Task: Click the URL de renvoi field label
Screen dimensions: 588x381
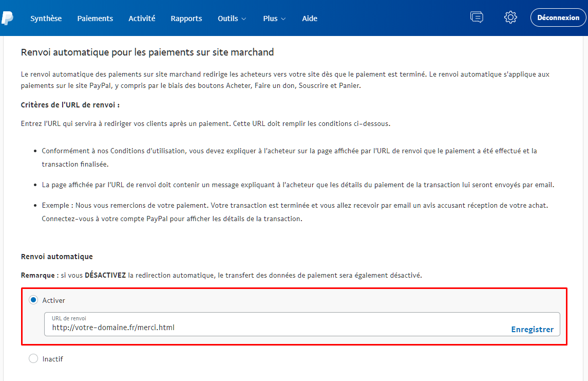Action: click(68, 318)
